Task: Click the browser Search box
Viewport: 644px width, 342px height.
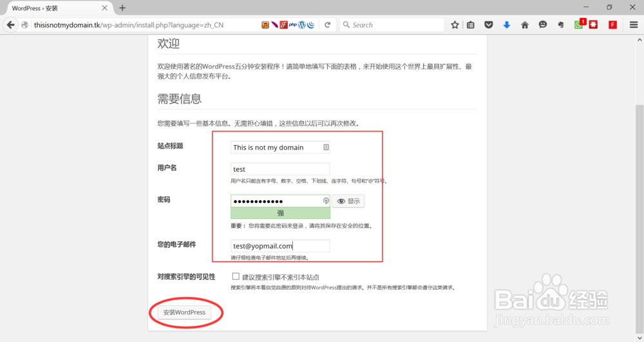Action: tap(392, 25)
